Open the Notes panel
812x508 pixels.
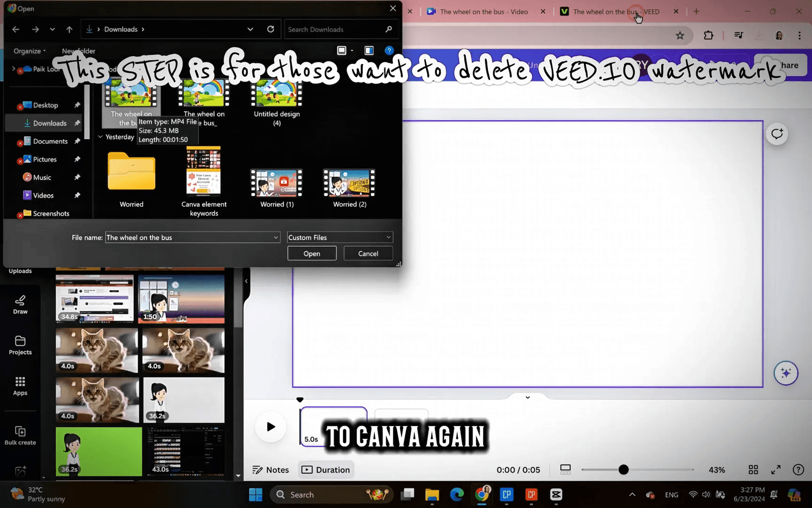(270, 470)
